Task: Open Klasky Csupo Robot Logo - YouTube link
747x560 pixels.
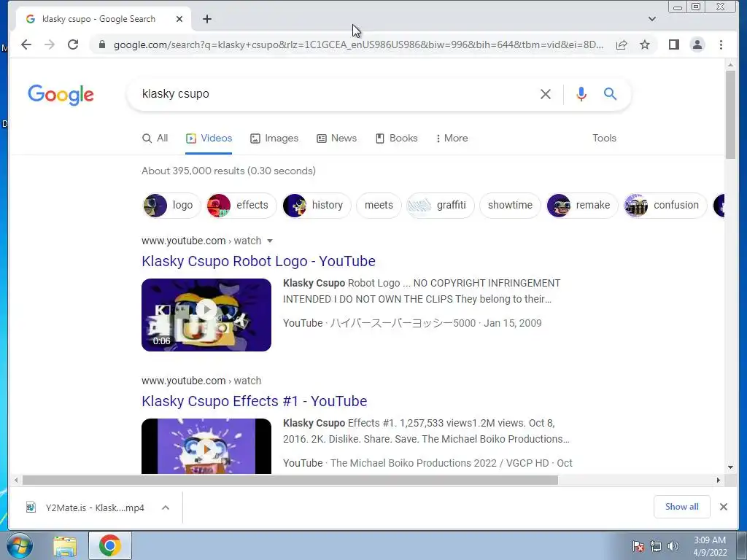Action: coord(258,261)
